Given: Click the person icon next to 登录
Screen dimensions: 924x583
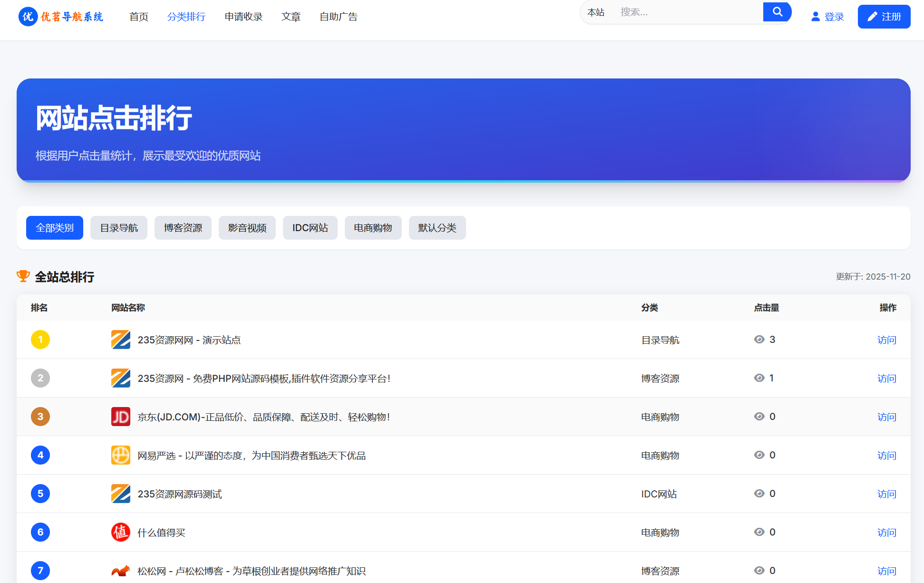Looking at the screenshot, I should pos(815,16).
